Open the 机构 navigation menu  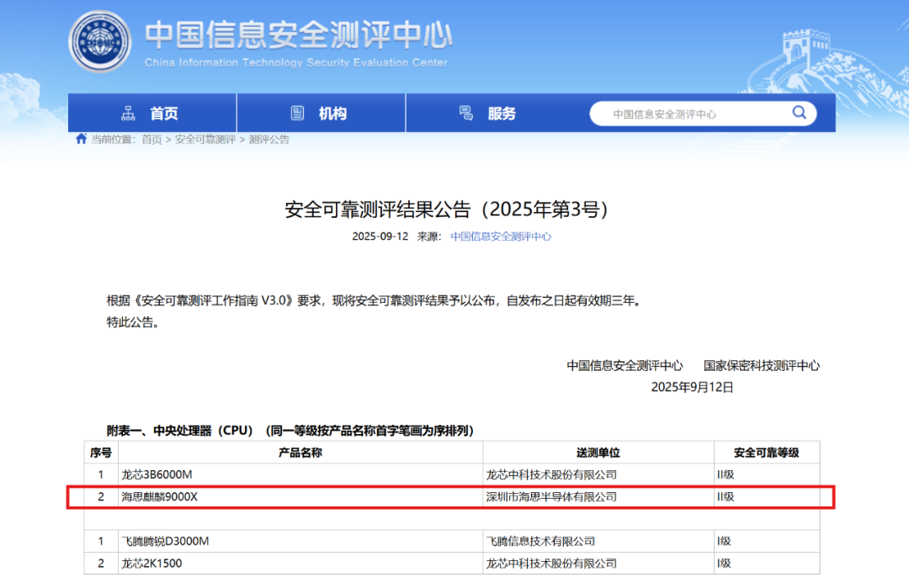tap(332, 114)
